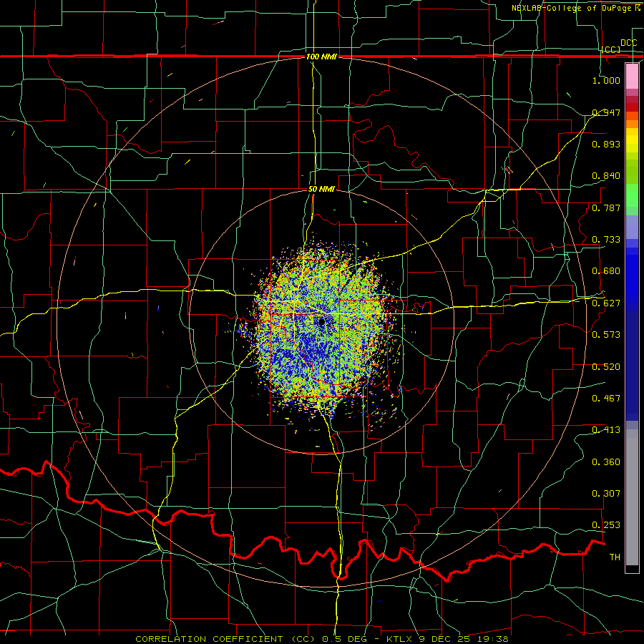Click the 0.467 legend value
This screenshot has height=644, width=644.
(606, 399)
